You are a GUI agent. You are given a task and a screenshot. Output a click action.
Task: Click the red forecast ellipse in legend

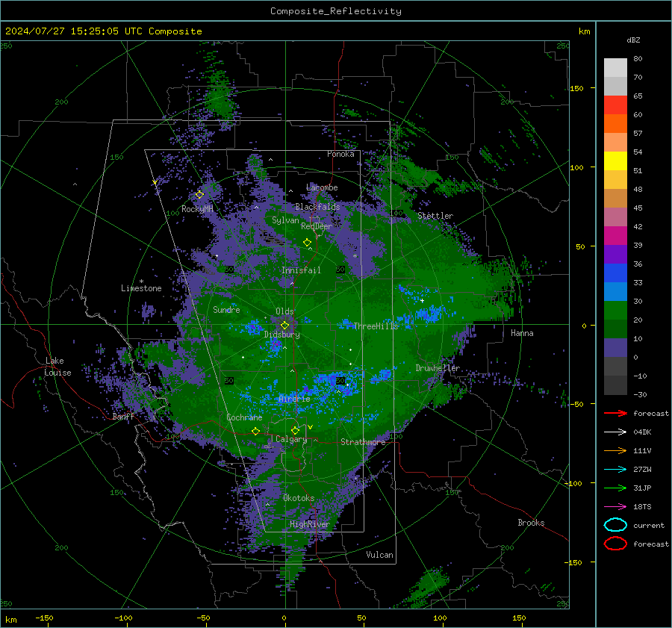(615, 544)
